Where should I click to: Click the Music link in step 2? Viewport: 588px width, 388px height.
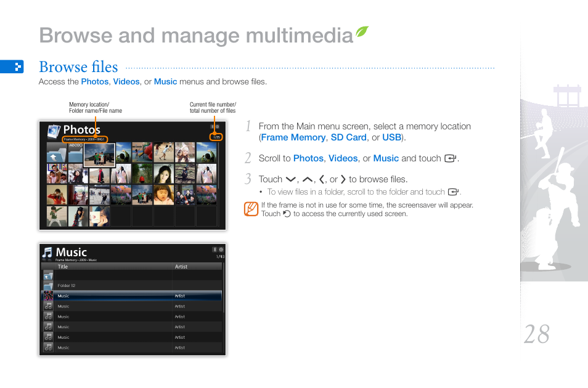[x=386, y=158]
